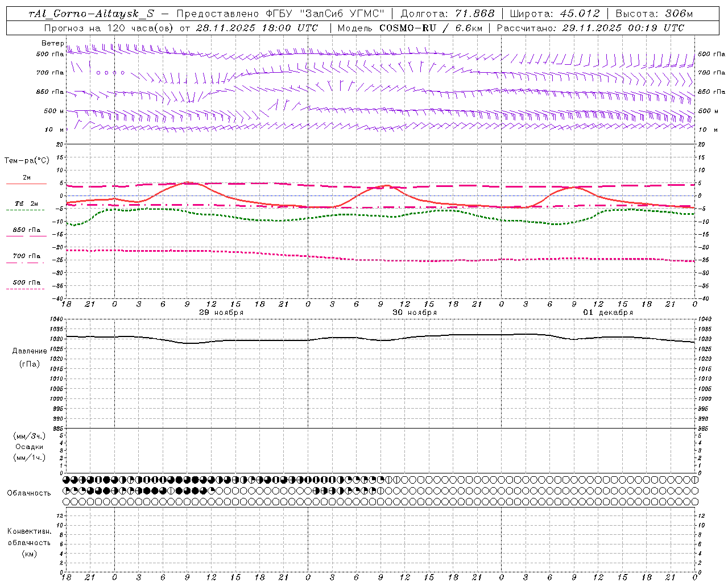Viewport: 728px width, 582px height.
Task: Click the Высота: 306м header value
Action: point(654,14)
